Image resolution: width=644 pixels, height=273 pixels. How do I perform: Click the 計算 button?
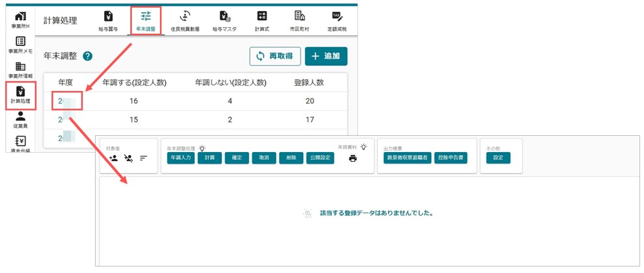[x=209, y=158]
